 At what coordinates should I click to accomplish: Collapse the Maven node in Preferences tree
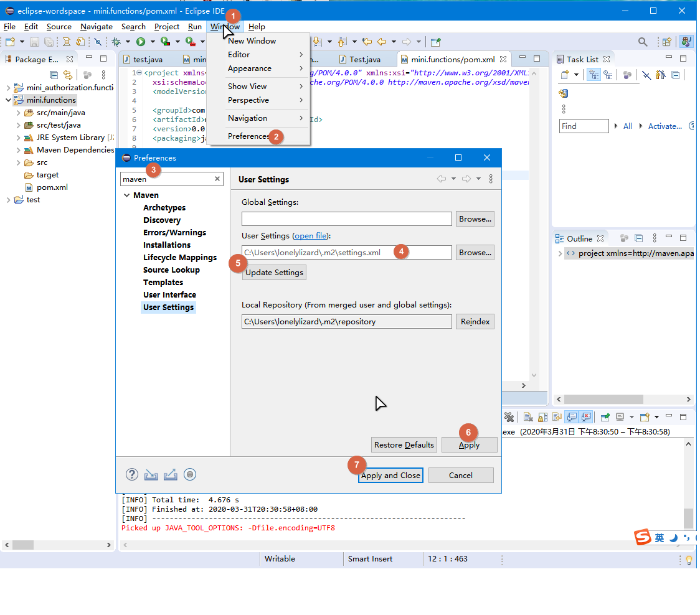pos(127,195)
